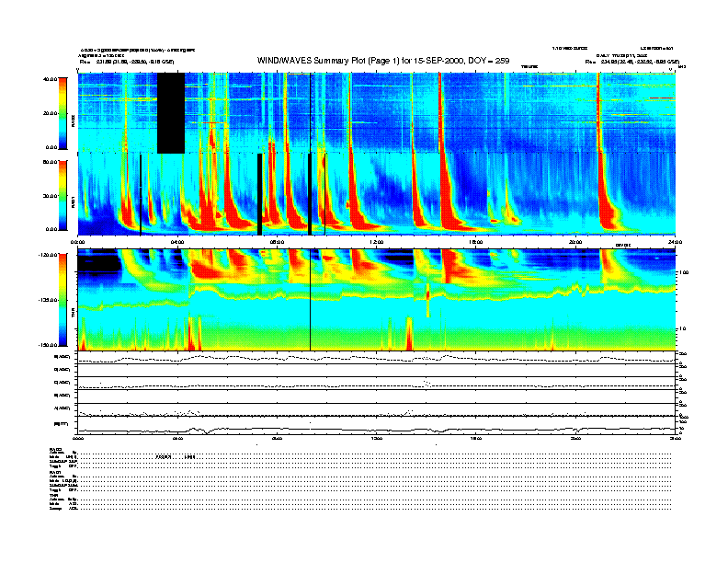Click the rotated RAD2 axis label
Screen dimensions: 728x563
(73, 121)
